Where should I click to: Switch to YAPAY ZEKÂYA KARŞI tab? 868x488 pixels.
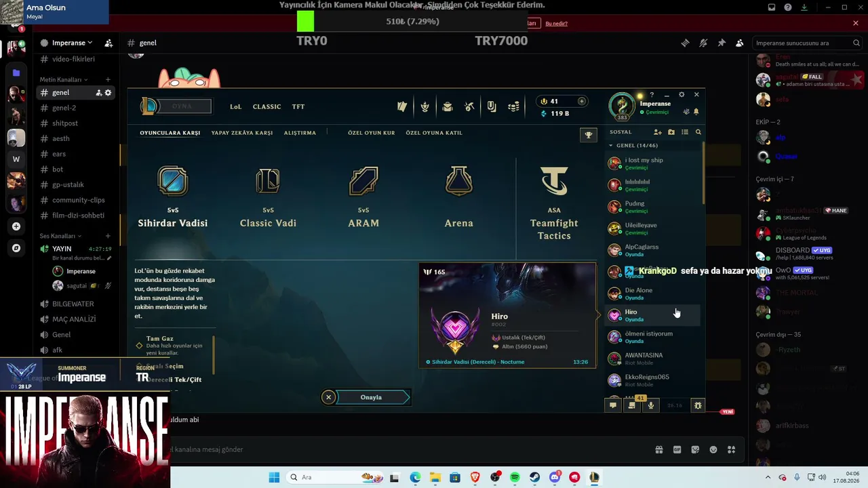tap(242, 133)
